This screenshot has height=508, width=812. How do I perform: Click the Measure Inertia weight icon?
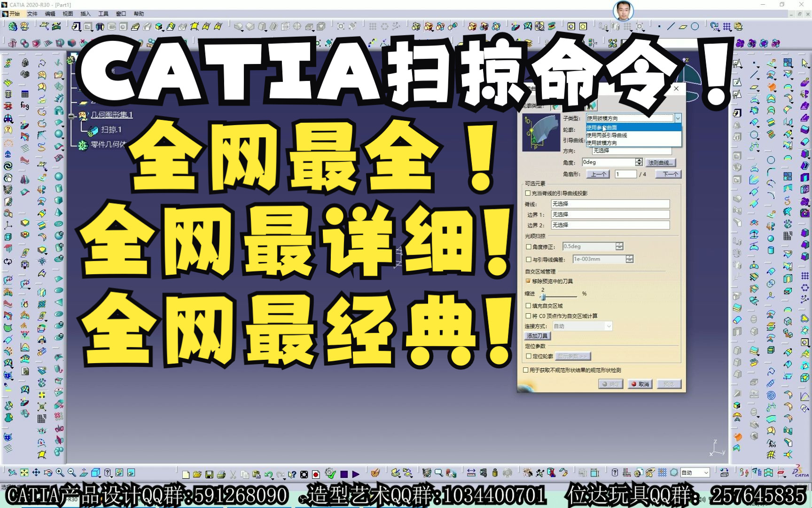click(495, 473)
